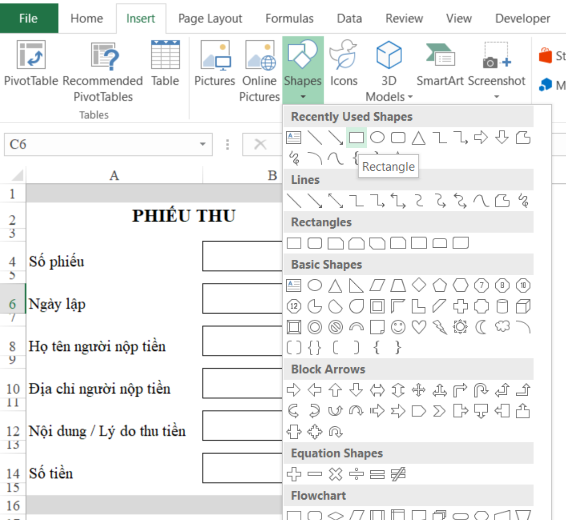Viewport: 566px width, 520px height.
Task: Select the Rounded Rectangle in Rectangles section
Action: pyautogui.click(x=314, y=243)
